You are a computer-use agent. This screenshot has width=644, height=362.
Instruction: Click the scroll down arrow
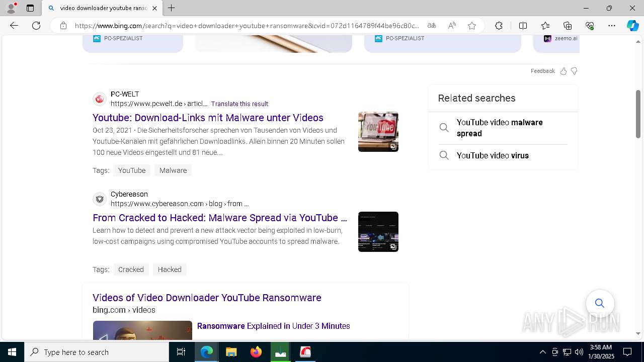(638, 333)
